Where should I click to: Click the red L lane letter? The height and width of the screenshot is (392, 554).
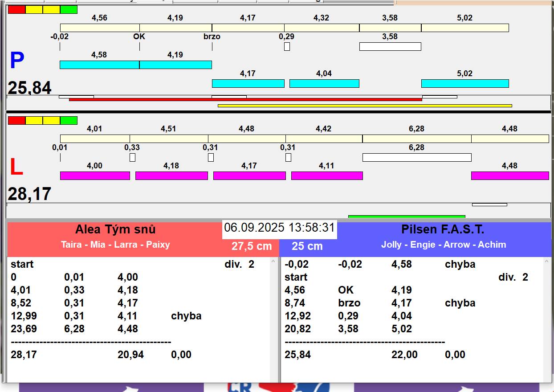[x=16, y=167]
